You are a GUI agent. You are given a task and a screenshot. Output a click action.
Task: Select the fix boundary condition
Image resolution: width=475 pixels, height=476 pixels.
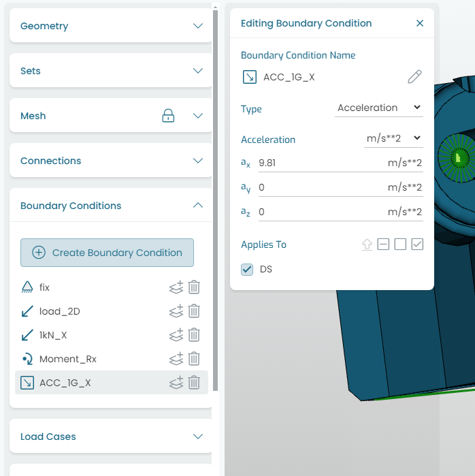click(x=44, y=287)
